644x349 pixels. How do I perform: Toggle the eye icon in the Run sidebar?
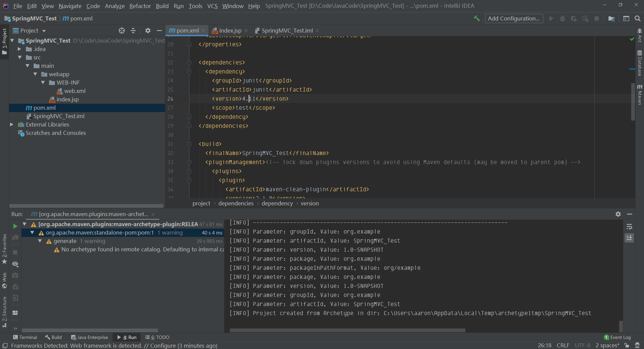(15, 264)
